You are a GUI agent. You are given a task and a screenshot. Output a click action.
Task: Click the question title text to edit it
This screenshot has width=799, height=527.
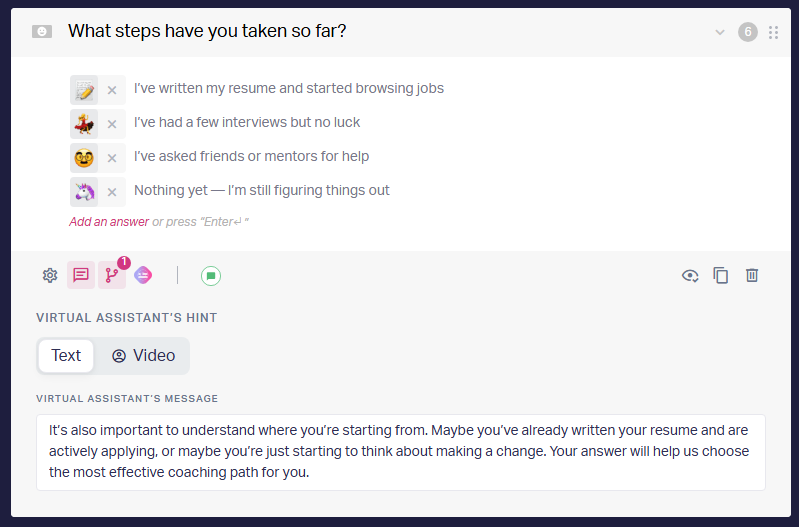click(207, 31)
